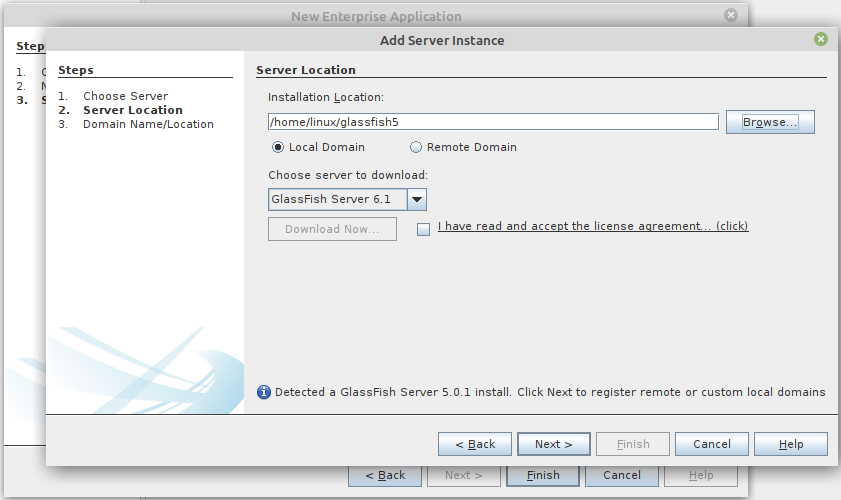Expand the server version dropdown arrow
841x500 pixels.
pos(418,199)
